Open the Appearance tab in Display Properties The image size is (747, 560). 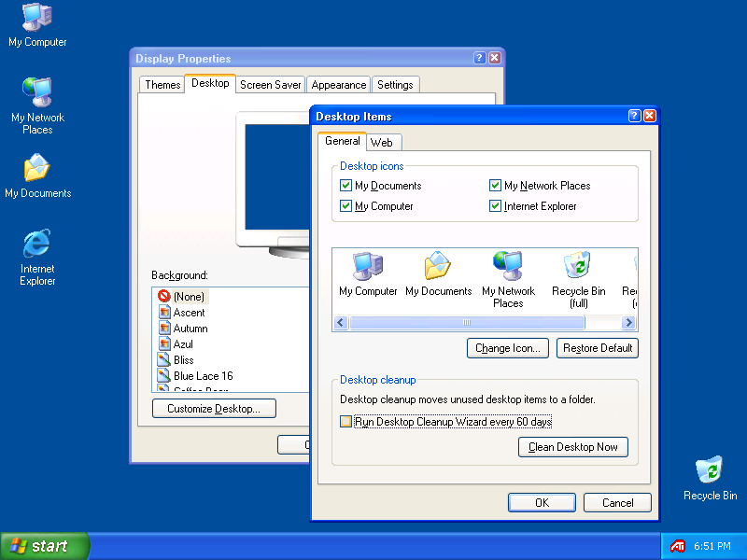(339, 85)
